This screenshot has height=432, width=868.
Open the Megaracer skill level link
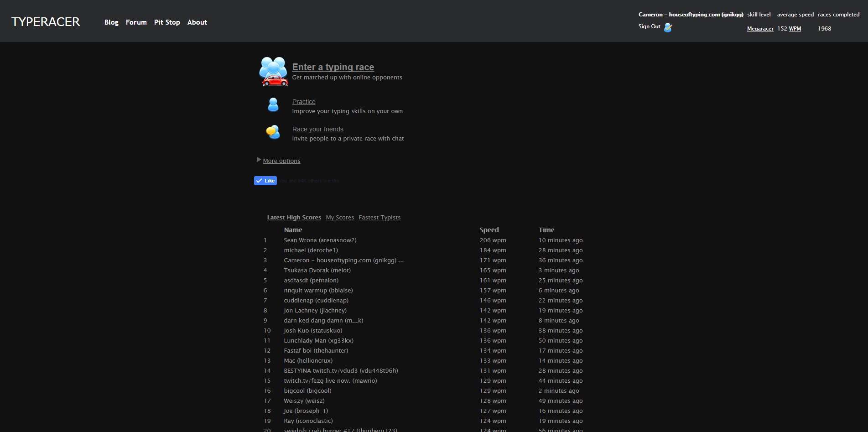[760, 29]
